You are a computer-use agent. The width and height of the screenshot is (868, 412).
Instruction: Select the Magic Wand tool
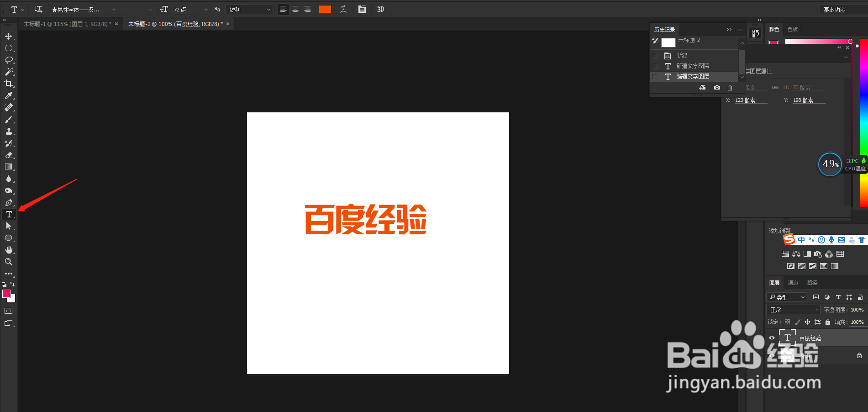pos(9,72)
